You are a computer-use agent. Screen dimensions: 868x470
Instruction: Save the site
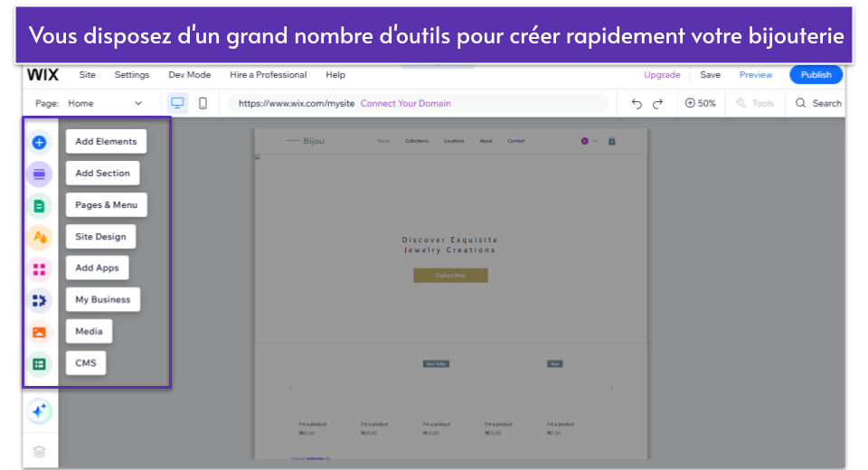(711, 75)
